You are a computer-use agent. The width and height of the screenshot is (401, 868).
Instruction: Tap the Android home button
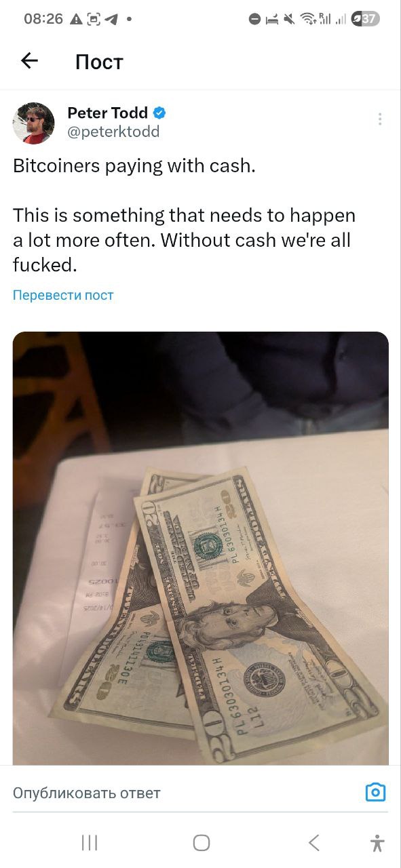pos(201,843)
